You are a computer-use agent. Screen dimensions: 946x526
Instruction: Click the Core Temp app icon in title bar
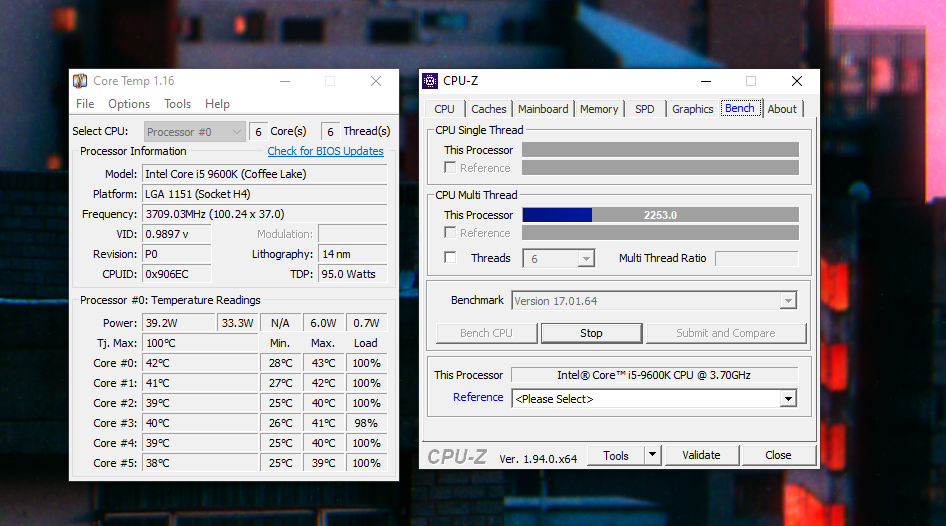click(80, 81)
